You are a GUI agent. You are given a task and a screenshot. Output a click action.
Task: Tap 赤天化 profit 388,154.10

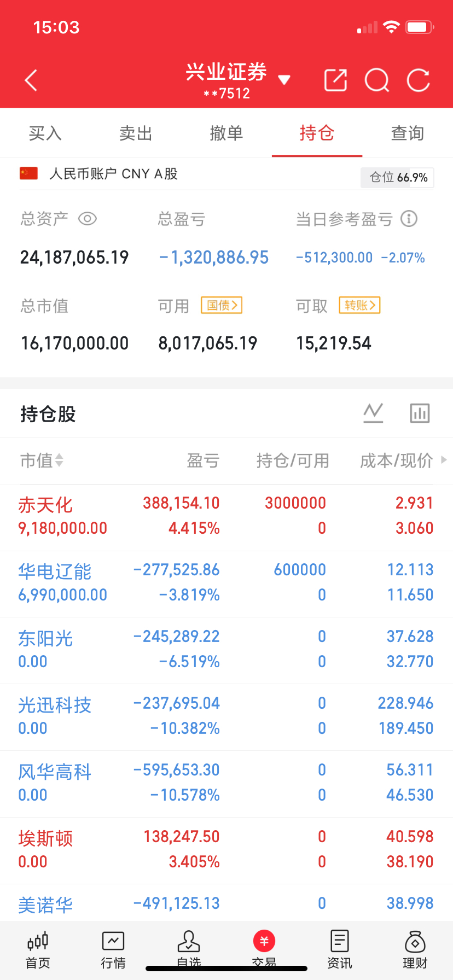pyautogui.click(x=181, y=503)
